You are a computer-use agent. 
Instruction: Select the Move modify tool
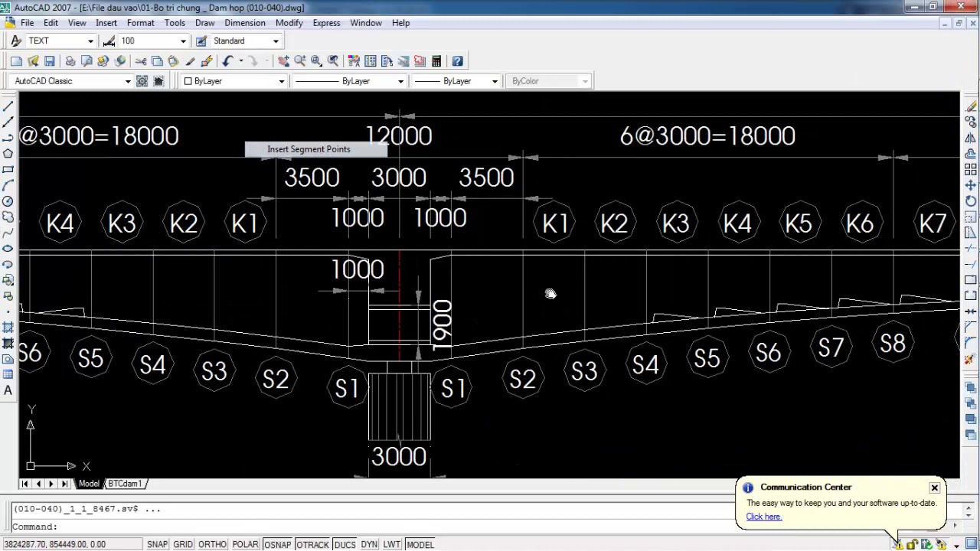(971, 185)
